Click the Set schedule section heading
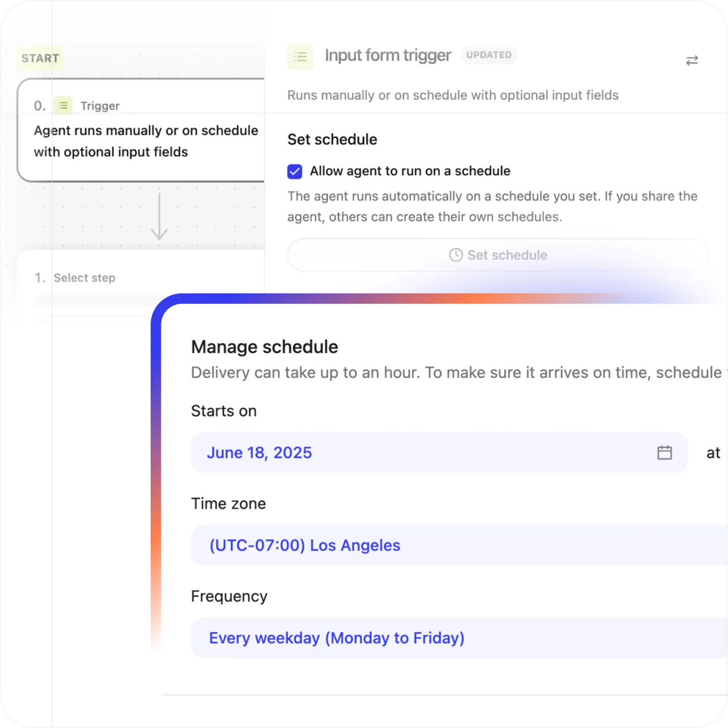This screenshot has height=728, width=728. point(332,139)
